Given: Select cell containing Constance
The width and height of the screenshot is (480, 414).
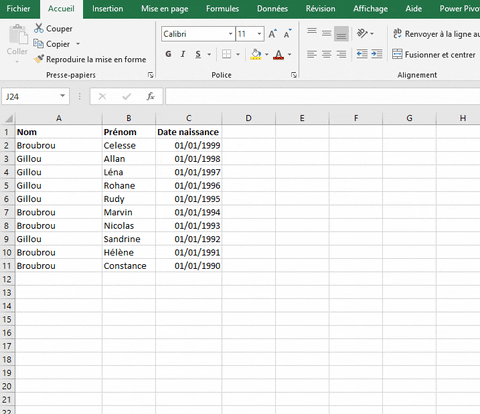Looking at the screenshot, I should (129, 266).
